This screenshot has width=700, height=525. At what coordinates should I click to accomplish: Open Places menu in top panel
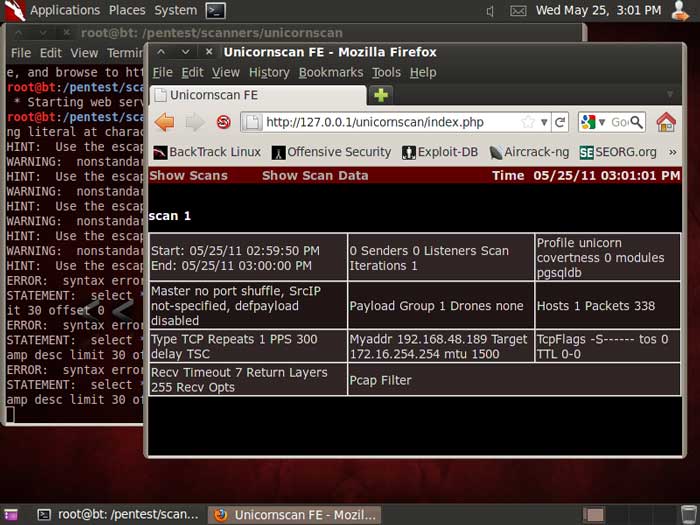(127, 10)
